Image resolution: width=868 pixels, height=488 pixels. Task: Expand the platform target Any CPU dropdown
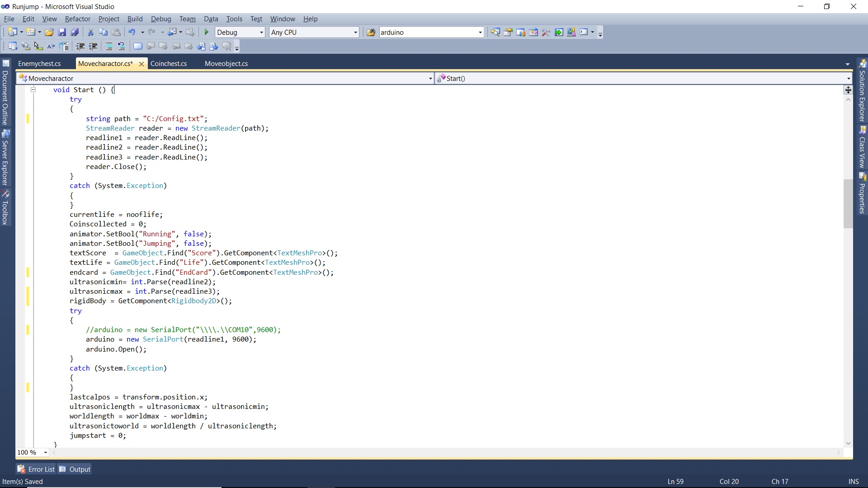pos(355,32)
